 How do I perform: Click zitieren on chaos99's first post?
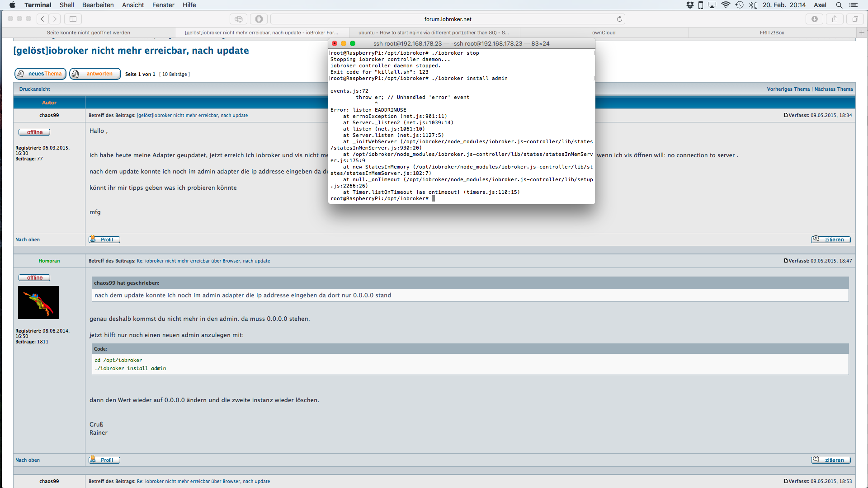click(x=830, y=239)
